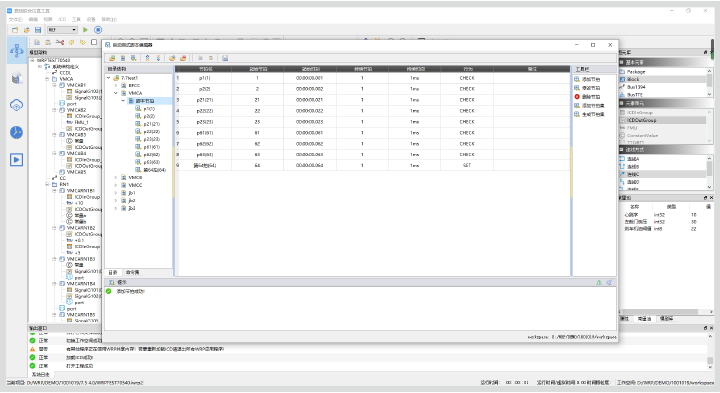This screenshot has height=393, width=720.
Task: Select Bus1394 in the element library list
Action: [x=636, y=87]
